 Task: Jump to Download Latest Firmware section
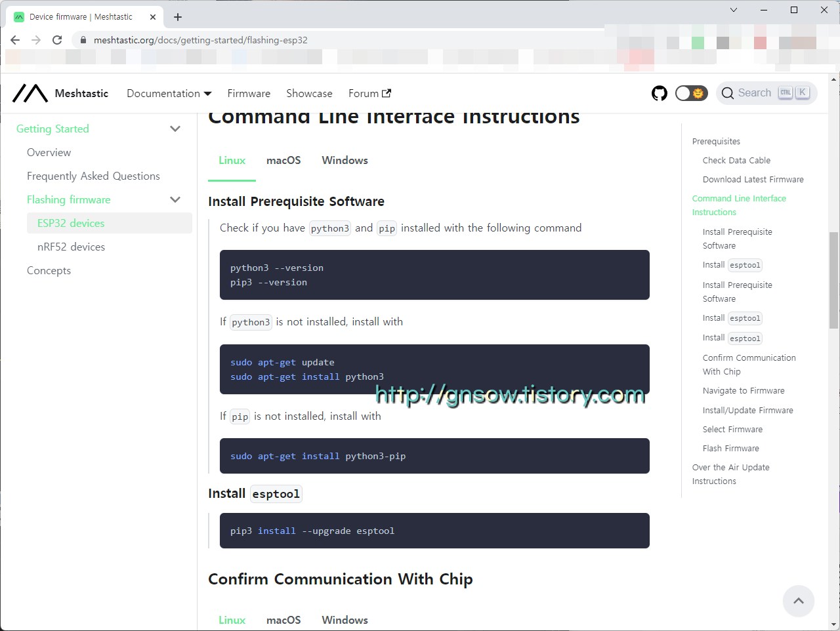(x=753, y=179)
